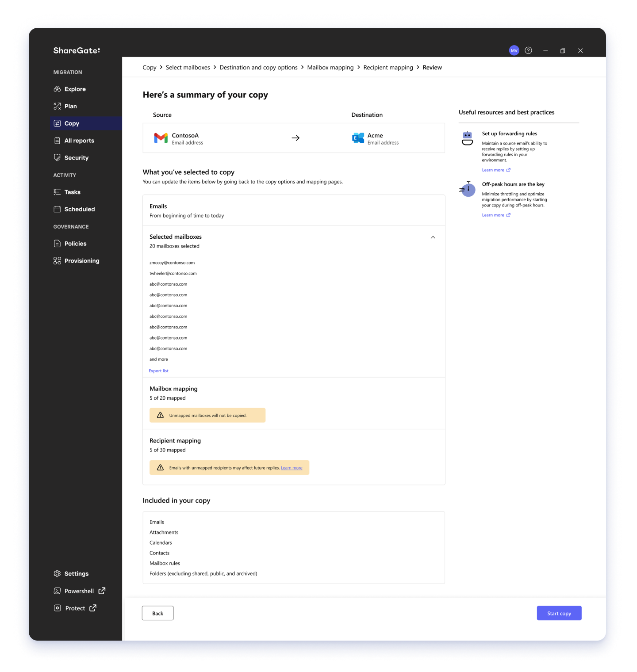Click the Acme destination name
This screenshot has width=637, height=672.
pyautogui.click(x=375, y=135)
